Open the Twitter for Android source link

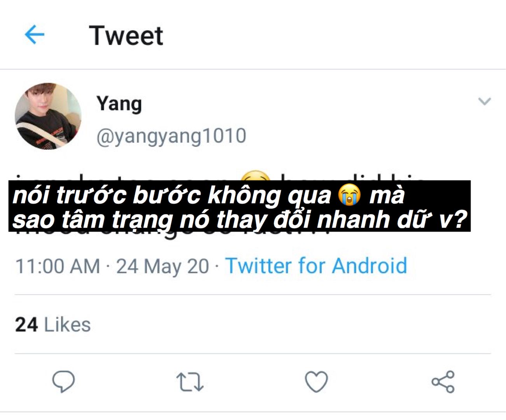[x=316, y=266]
